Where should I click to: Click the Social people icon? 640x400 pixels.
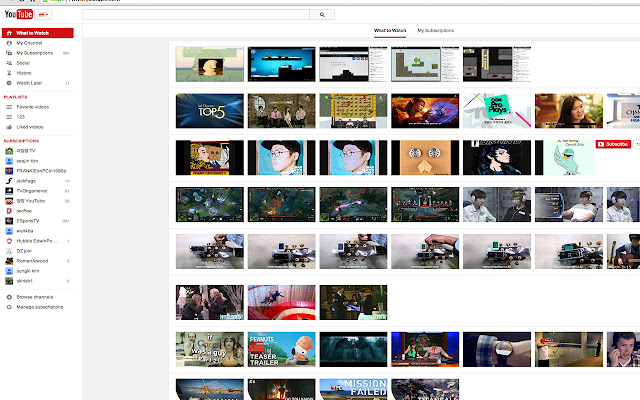(x=9, y=63)
